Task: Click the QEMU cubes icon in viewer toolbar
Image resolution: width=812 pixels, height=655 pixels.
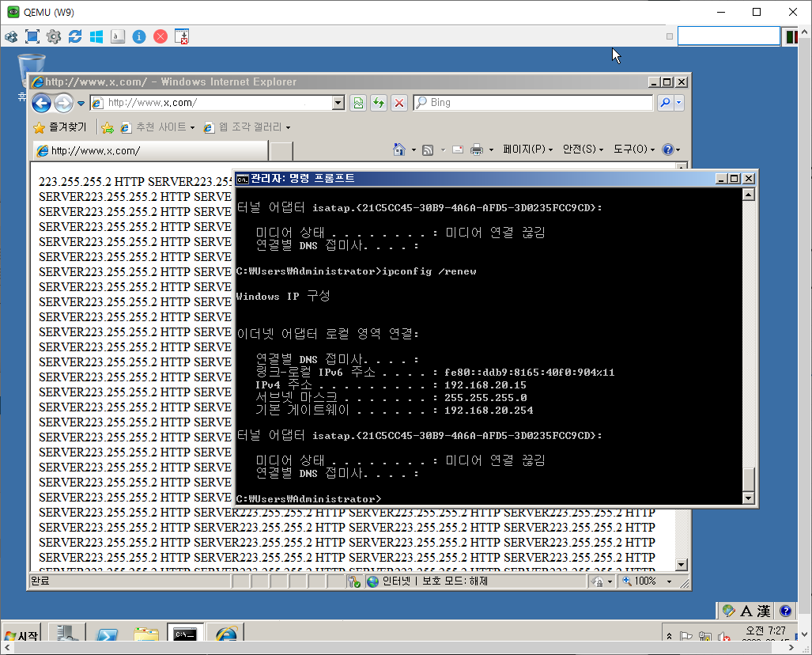Action: coord(11,37)
